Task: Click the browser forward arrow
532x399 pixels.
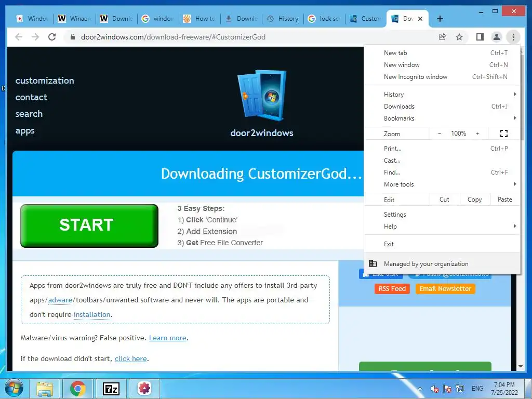Action: [x=35, y=37]
